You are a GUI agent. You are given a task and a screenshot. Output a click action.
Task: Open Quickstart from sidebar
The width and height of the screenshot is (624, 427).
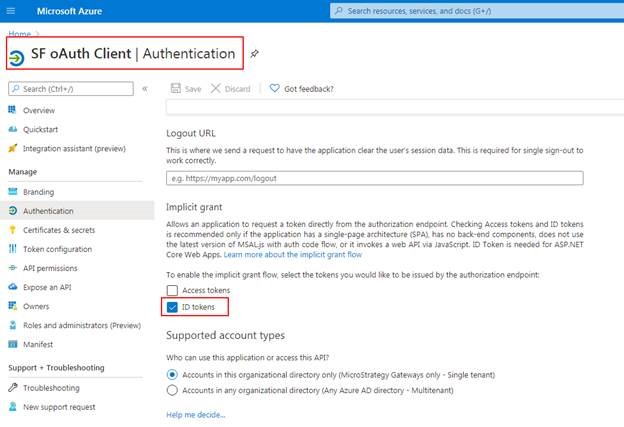tap(42, 129)
